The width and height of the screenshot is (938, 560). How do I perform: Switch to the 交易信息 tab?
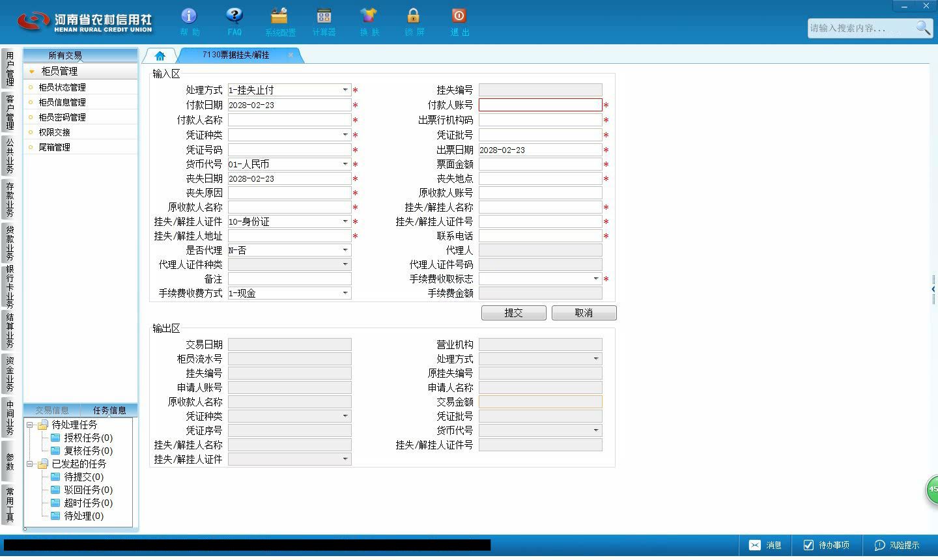click(x=52, y=410)
